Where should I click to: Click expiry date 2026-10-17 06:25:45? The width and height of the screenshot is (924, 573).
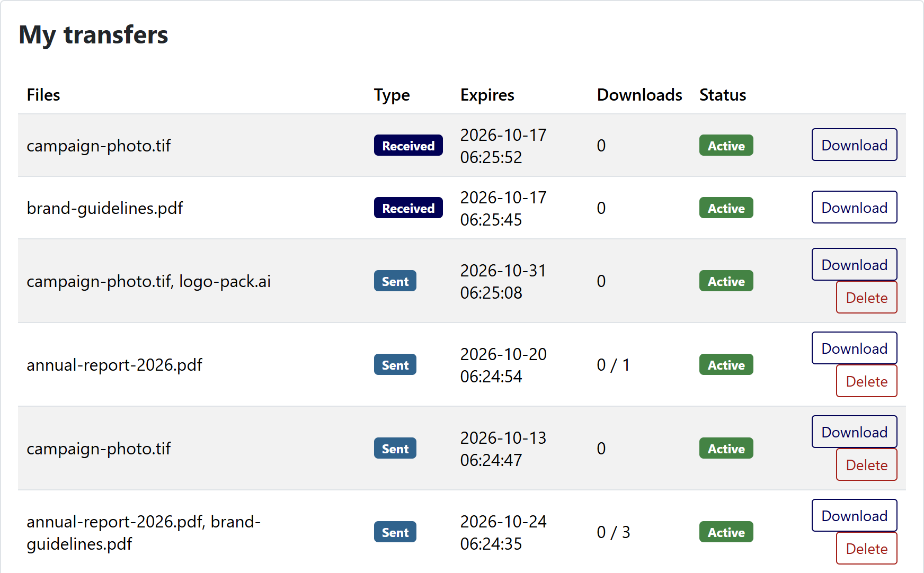click(x=503, y=208)
